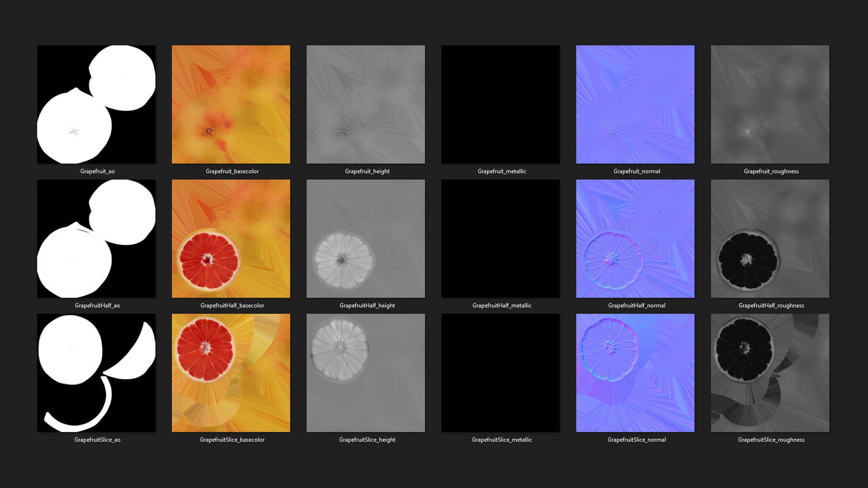This screenshot has width=868, height=488.
Task: Select the Grapefruit_normal map thumbnail
Action: tap(635, 104)
